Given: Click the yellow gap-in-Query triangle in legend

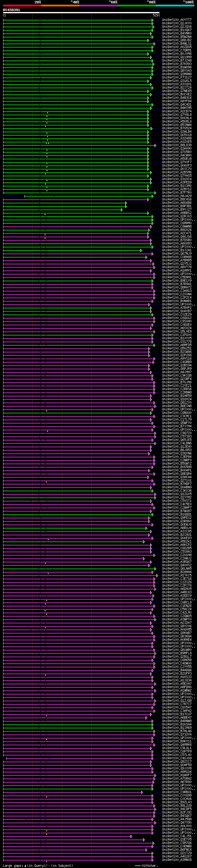Looking at the screenshot, I should (25, 866).
